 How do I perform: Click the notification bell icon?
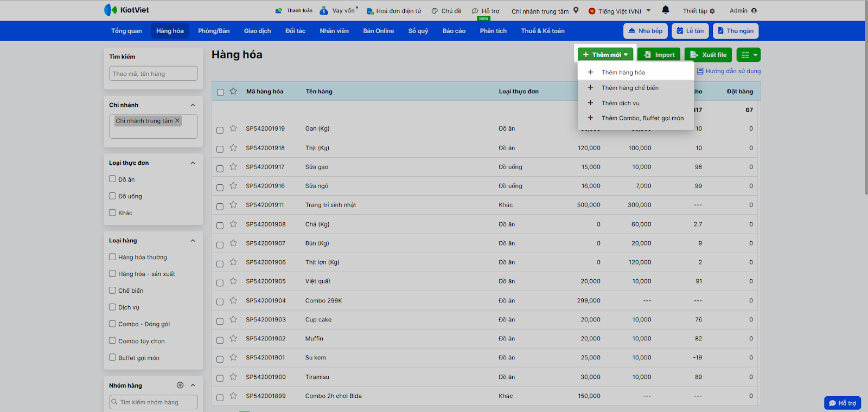click(x=666, y=10)
